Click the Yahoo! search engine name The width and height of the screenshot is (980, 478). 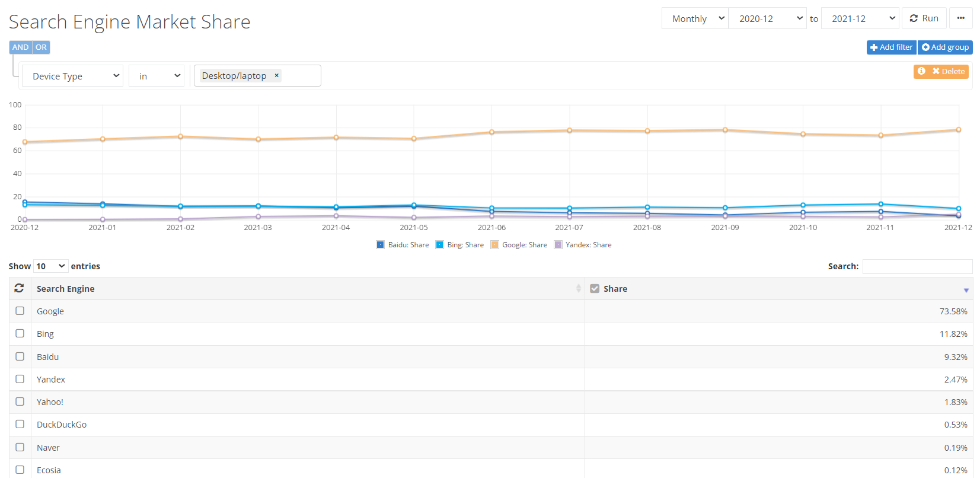point(50,402)
